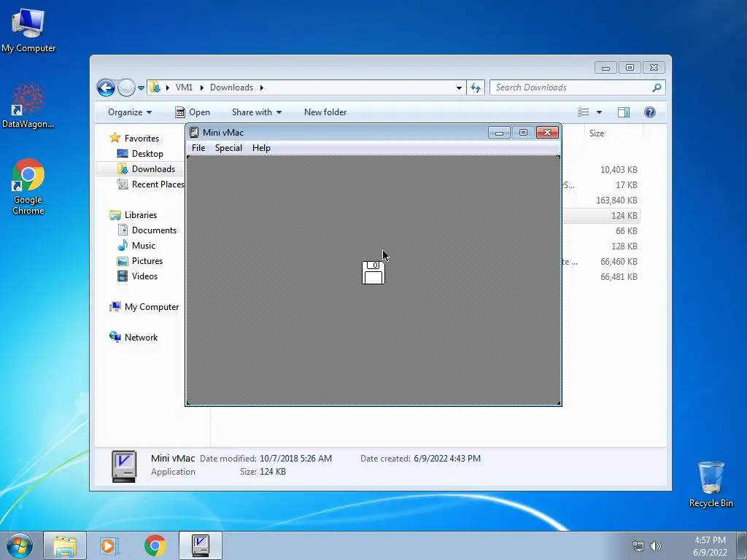Viewport: 747px width, 560px height.
Task: Click the Open toolbar button
Action: 193,112
